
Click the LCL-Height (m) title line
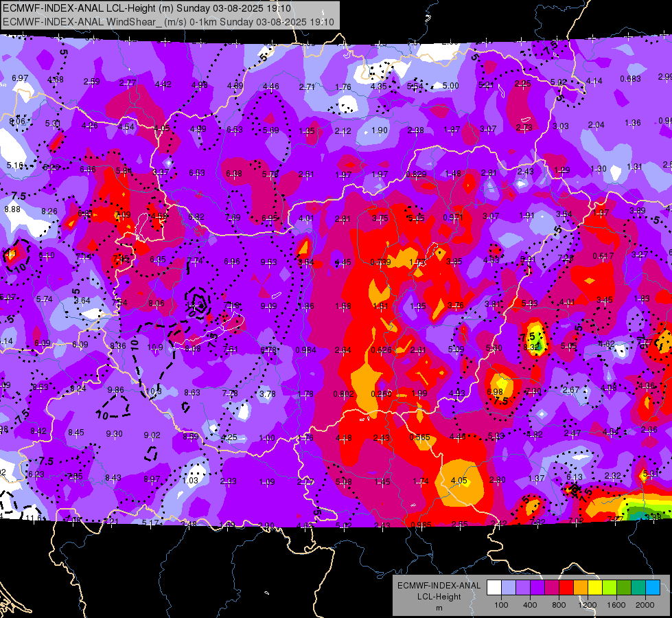(147, 8)
